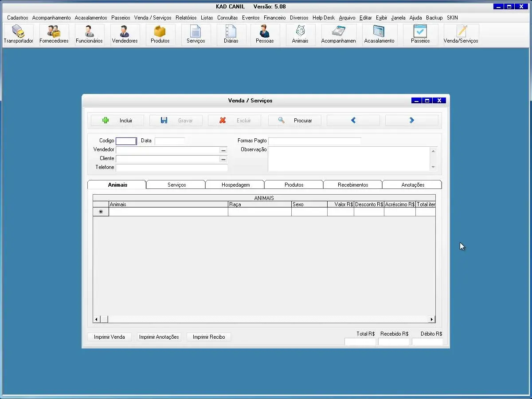The image size is (532, 399).
Task: Switch to the Hospedagem tab
Action: [235, 185]
